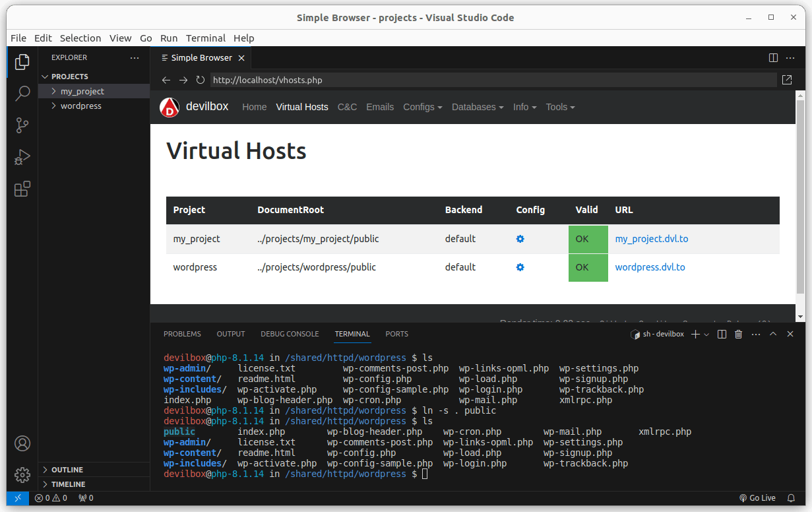Open the Databases dropdown in devilbox navbar
This screenshot has height=512, width=812.
(x=477, y=107)
